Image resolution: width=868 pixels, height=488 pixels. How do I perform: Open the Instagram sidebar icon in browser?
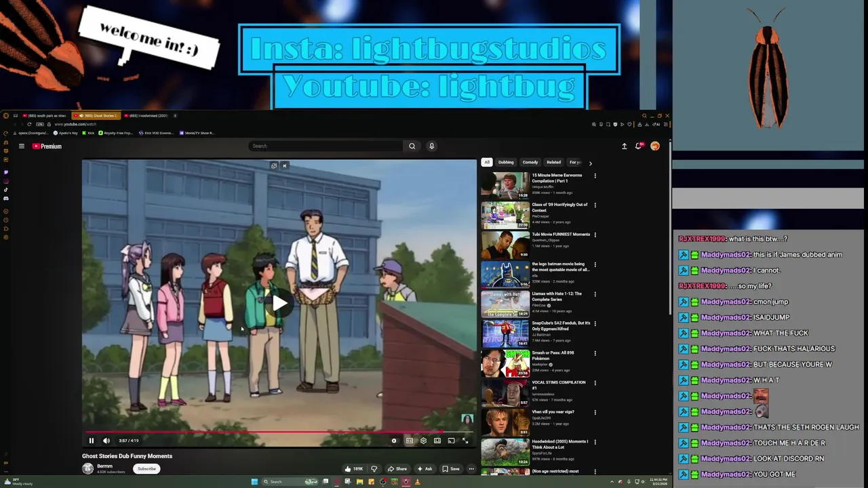click(6, 181)
